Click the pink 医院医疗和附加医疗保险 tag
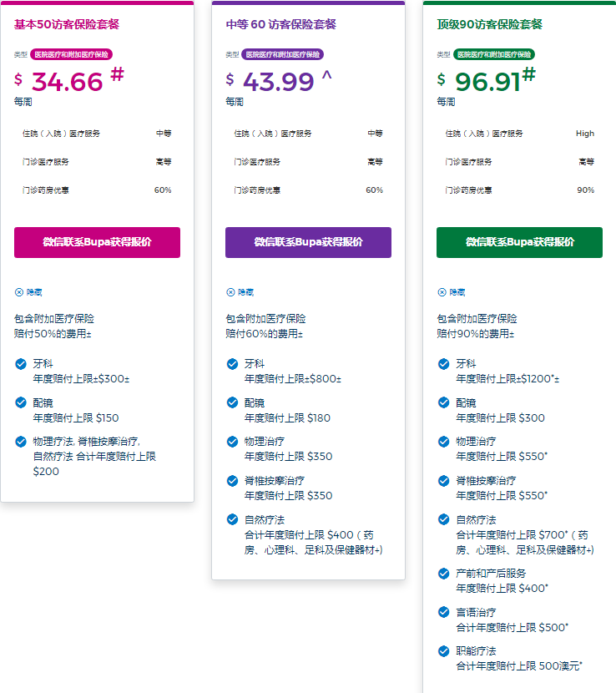The image size is (616, 693). pos(71,54)
